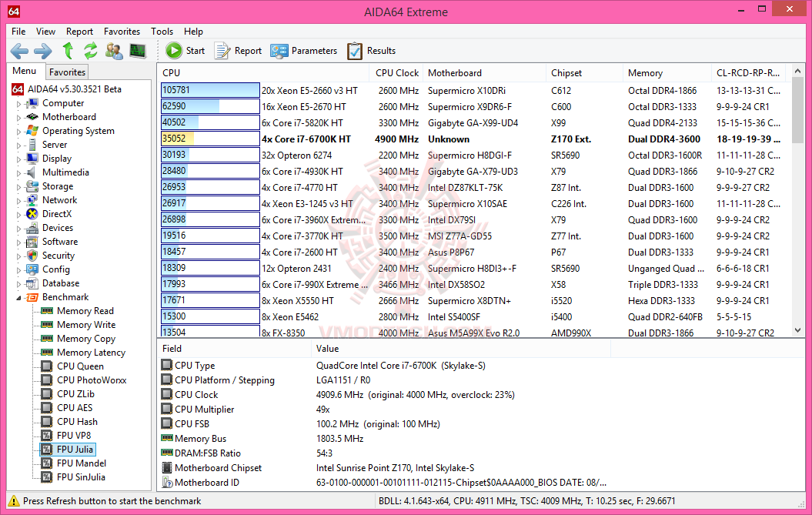Viewport: 812px width, 515px height.
Task: Click the Results toolbar button
Action: [371, 51]
